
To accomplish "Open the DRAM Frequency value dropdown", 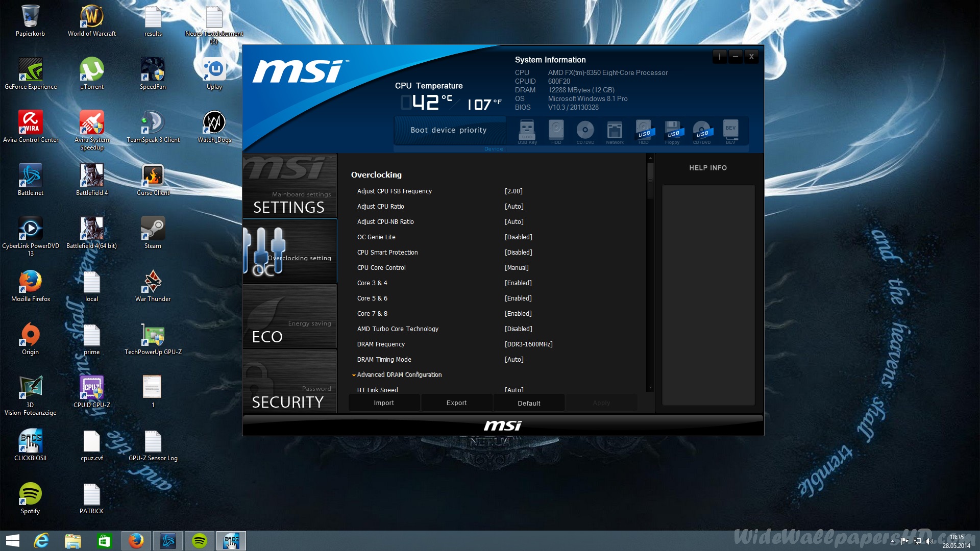I will (528, 344).
